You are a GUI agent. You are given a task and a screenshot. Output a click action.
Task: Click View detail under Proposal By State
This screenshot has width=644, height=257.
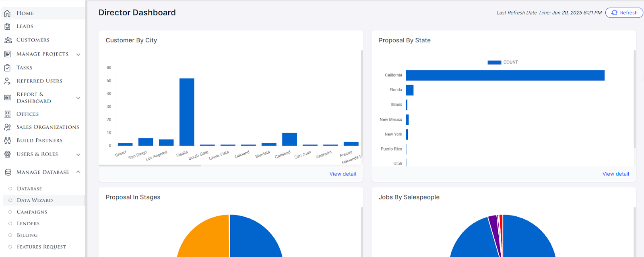click(x=615, y=174)
